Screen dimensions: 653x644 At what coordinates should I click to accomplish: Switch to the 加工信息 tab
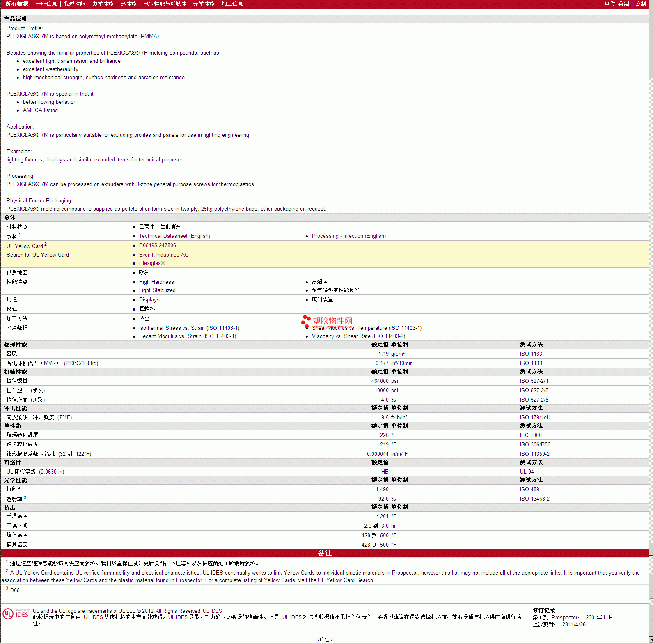pyautogui.click(x=232, y=4)
